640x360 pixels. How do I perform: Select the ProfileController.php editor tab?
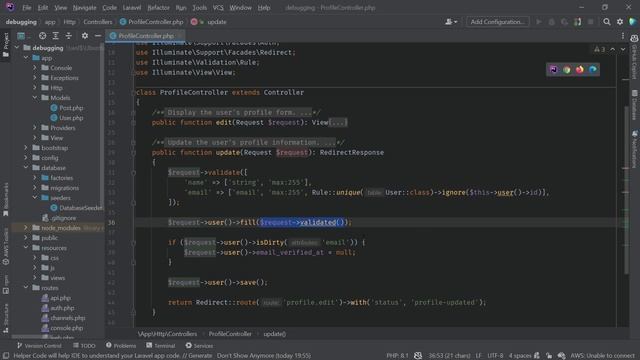point(145,36)
